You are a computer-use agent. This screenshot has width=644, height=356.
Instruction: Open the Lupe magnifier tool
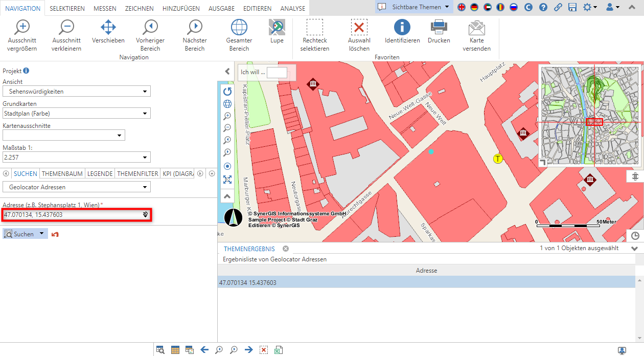pyautogui.click(x=277, y=32)
